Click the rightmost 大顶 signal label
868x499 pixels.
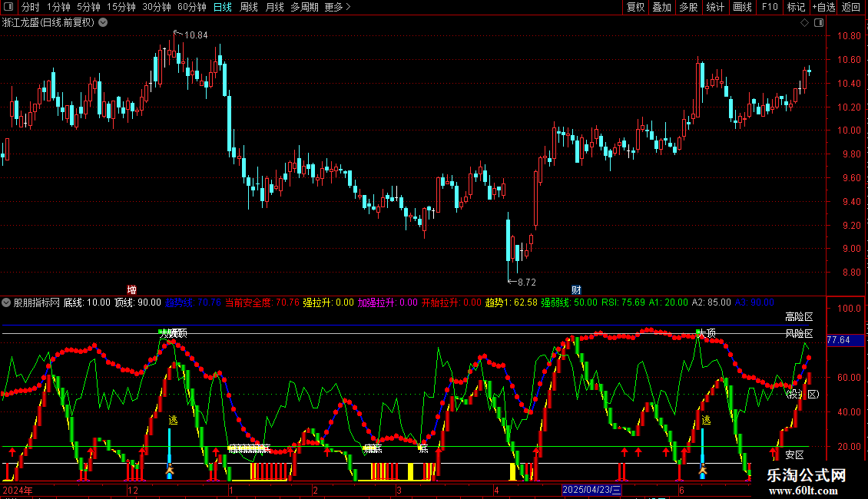(x=707, y=334)
